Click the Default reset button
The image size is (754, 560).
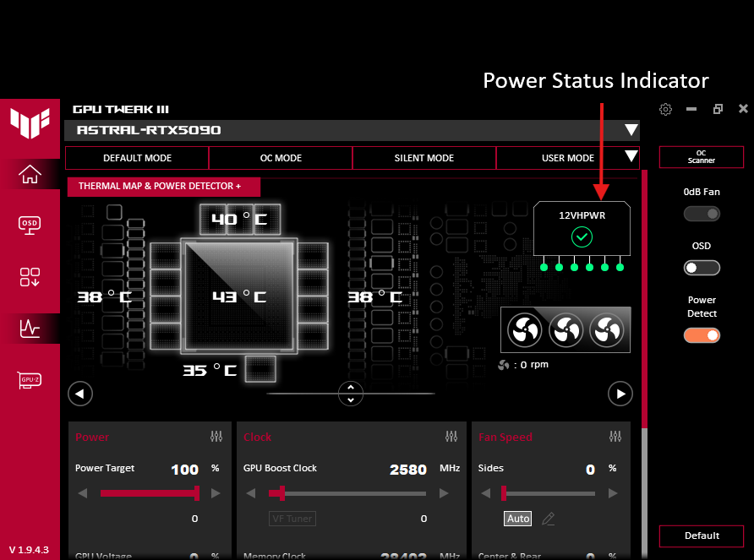point(701,536)
